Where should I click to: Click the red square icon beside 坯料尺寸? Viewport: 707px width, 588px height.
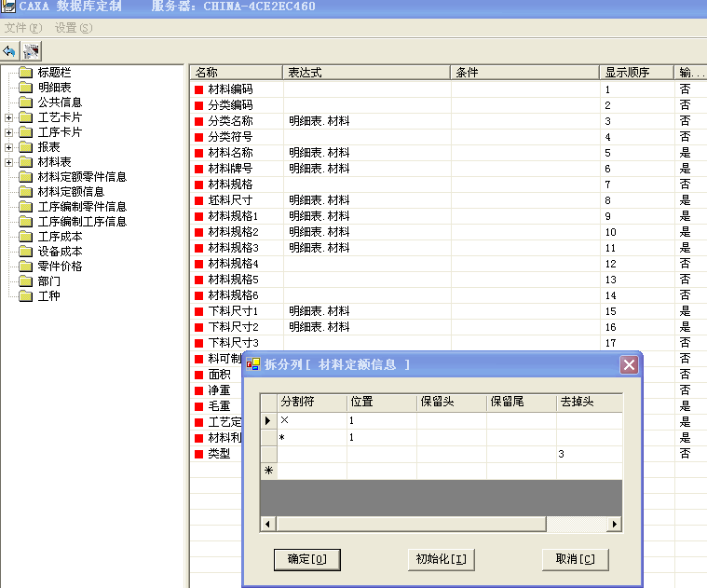198,201
